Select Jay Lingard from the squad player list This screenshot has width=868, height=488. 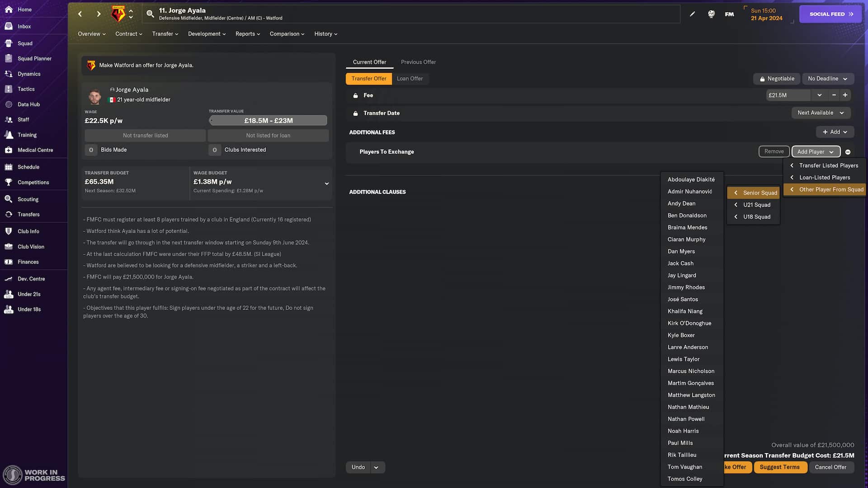[x=682, y=275]
